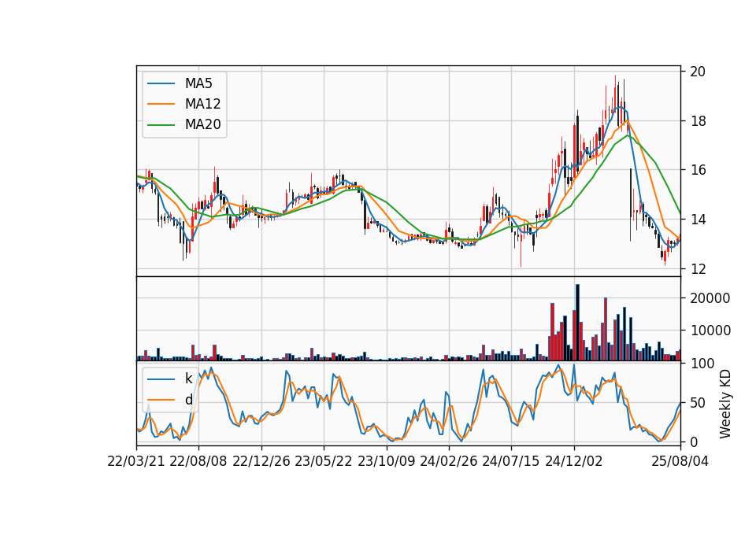Click the MA20 legend label
756x543 pixels.
click(x=202, y=125)
